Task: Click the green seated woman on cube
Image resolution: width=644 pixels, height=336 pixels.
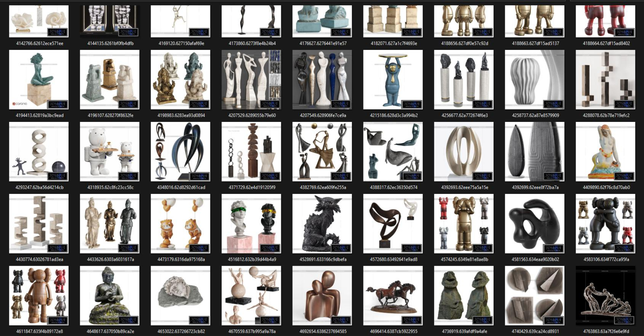Action: (x=39, y=80)
